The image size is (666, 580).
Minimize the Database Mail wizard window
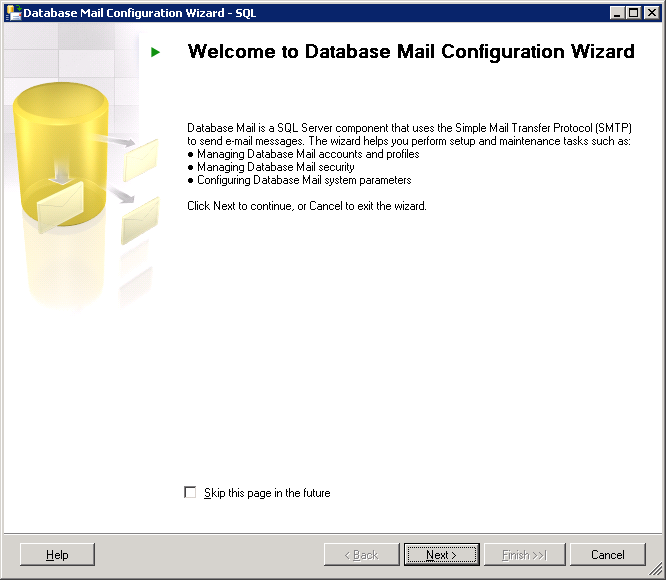pos(618,12)
